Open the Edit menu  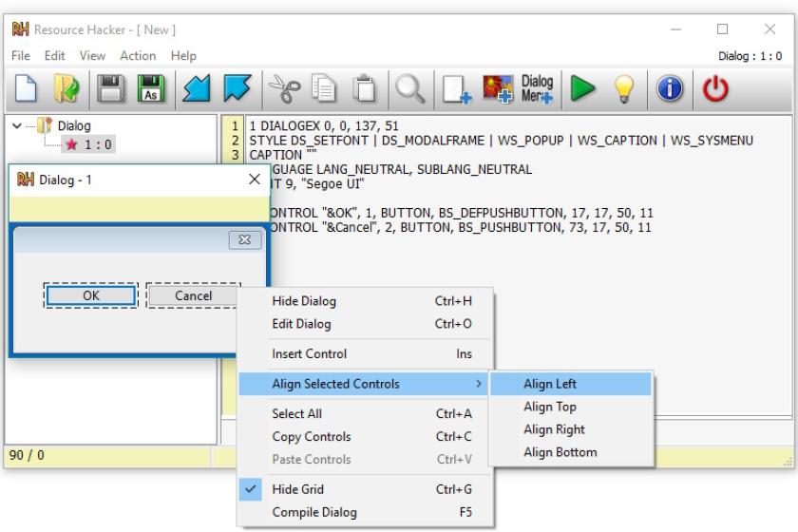(x=54, y=55)
